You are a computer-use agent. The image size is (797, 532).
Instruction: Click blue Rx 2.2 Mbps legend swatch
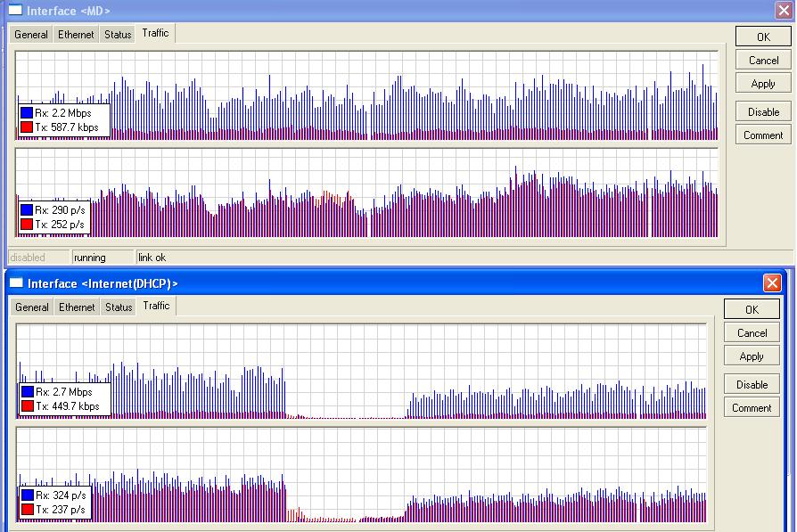[26, 113]
